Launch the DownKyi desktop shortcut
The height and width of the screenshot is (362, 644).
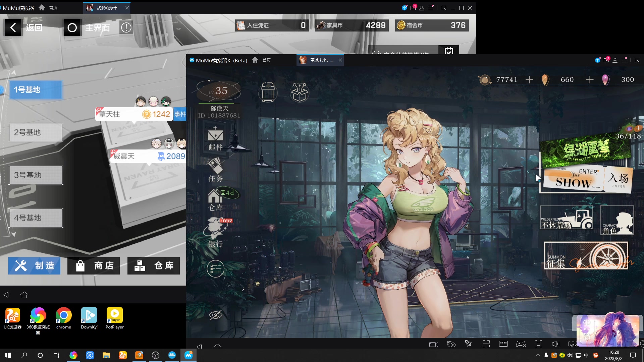click(89, 318)
